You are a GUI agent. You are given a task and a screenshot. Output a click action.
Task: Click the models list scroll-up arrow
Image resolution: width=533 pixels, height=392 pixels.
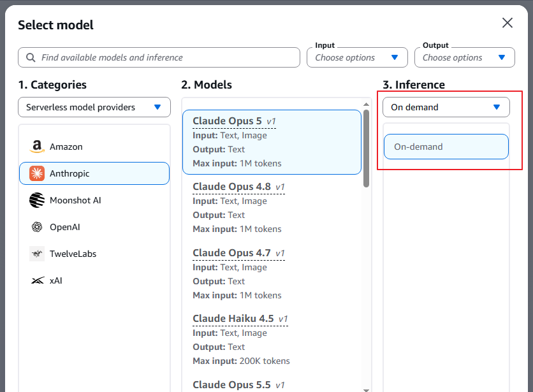pyautogui.click(x=366, y=104)
